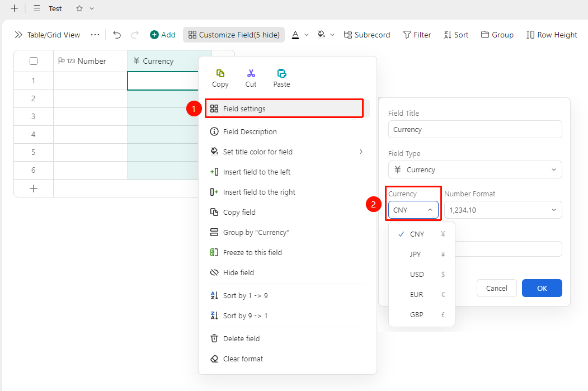Open the more options ellipsis menu
The width and height of the screenshot is (588, 391).
pyautogui.click(x=95, y=35)
